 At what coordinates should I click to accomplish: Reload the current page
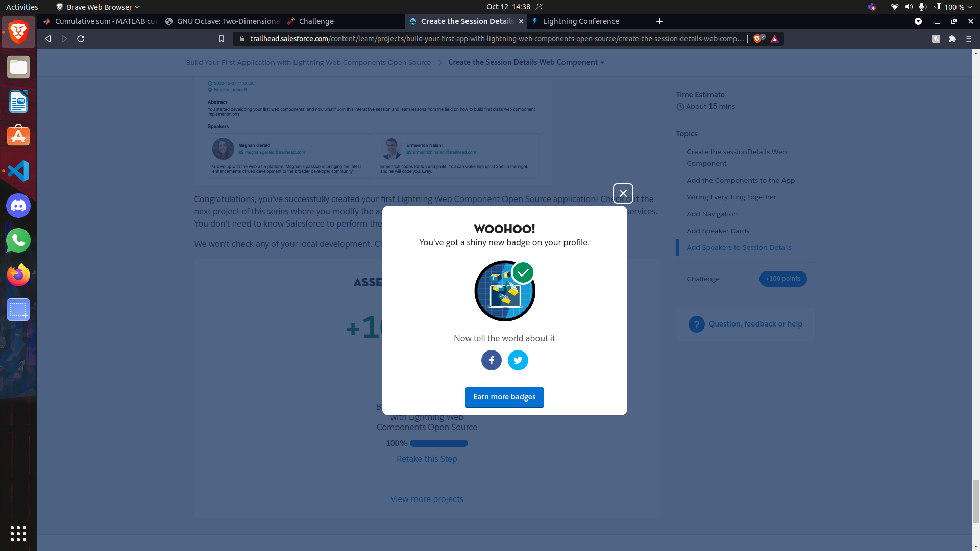[x=81, y=39]
